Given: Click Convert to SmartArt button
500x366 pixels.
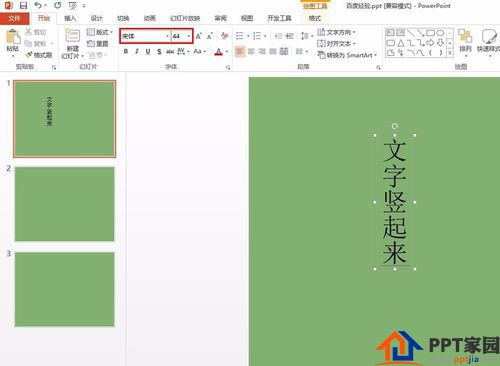Looking at the screenshot, I should pyautogui.click(x=347, y=55).
